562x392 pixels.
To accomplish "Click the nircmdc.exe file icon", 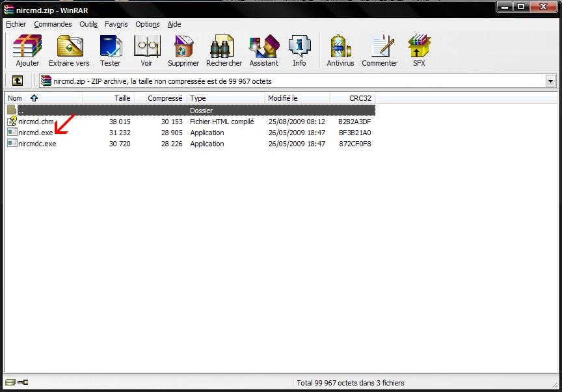I will [x=12, y=143].
